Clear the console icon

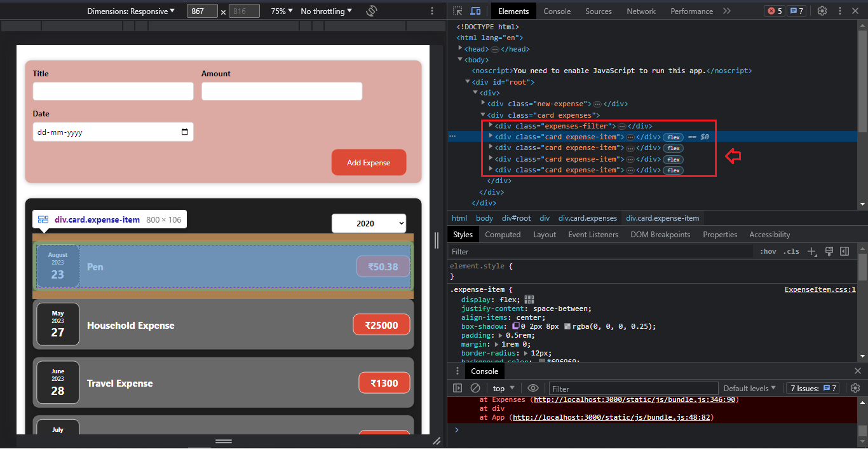[x=475, y=388]
